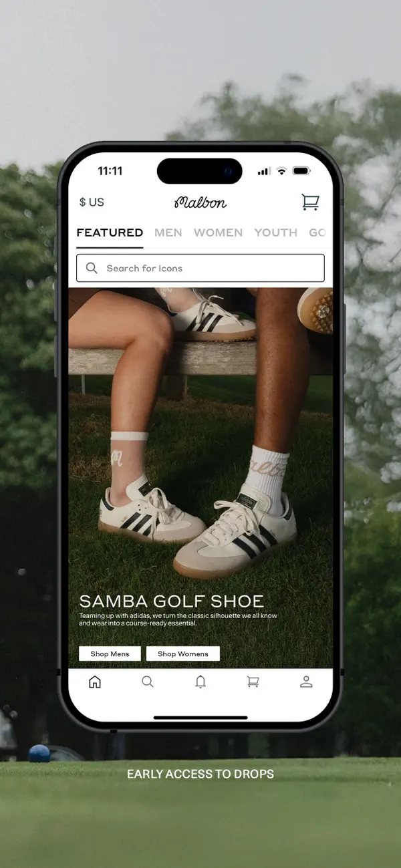The width and height of the screenshot is (401, 868).
Task: Tap the Shop Womens button
Action: (183, 654)
